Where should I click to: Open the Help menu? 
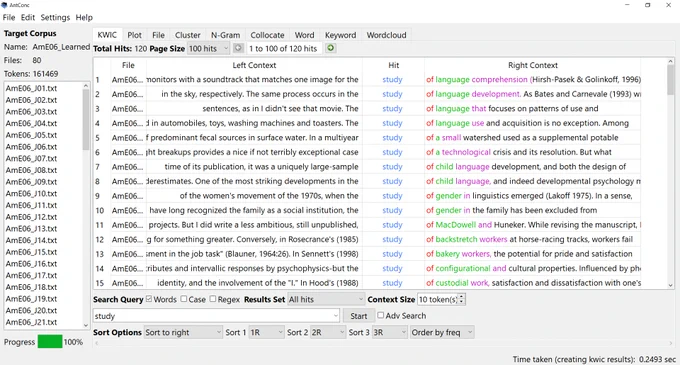coord(84,17)
